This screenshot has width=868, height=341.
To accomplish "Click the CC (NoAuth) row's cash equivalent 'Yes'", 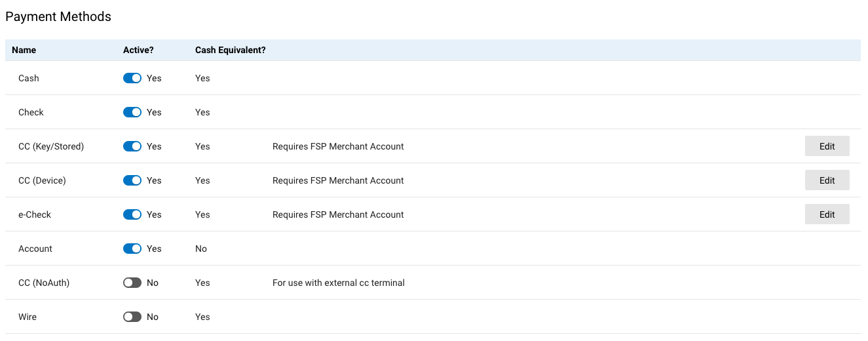I will click(x=202, y=283).
